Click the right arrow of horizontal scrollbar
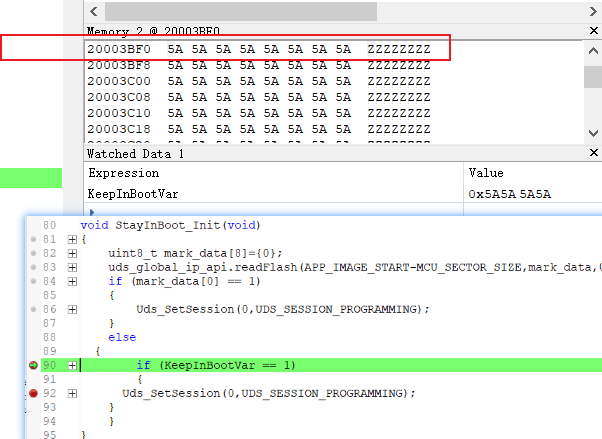The height and width of the screenshot is (439, 602). pyautogui.click(x=593, y=12)
